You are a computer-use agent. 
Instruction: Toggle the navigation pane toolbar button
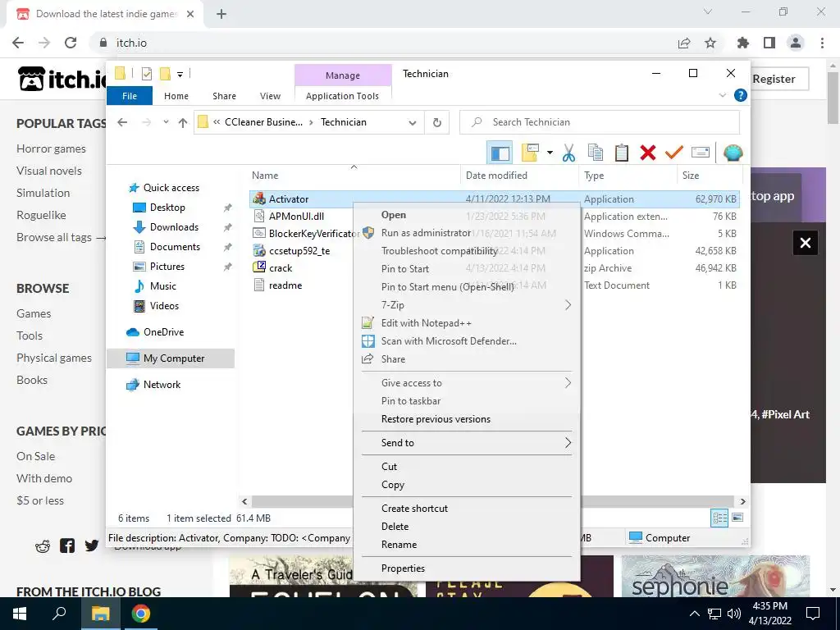(x=500, y=153)
